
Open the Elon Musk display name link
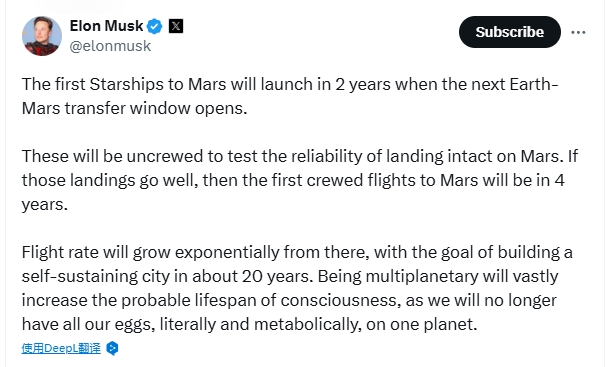point(106,26)
